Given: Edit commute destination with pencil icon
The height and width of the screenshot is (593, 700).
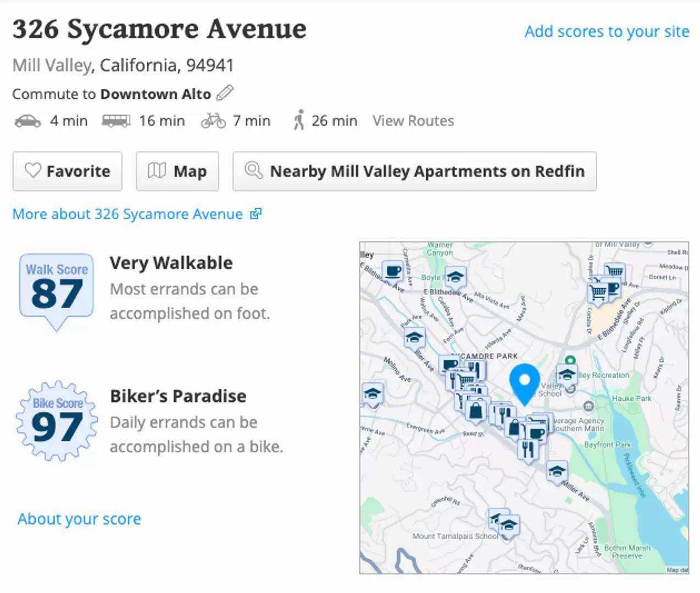Looking at the screenshot, I should tap(224, 93).
